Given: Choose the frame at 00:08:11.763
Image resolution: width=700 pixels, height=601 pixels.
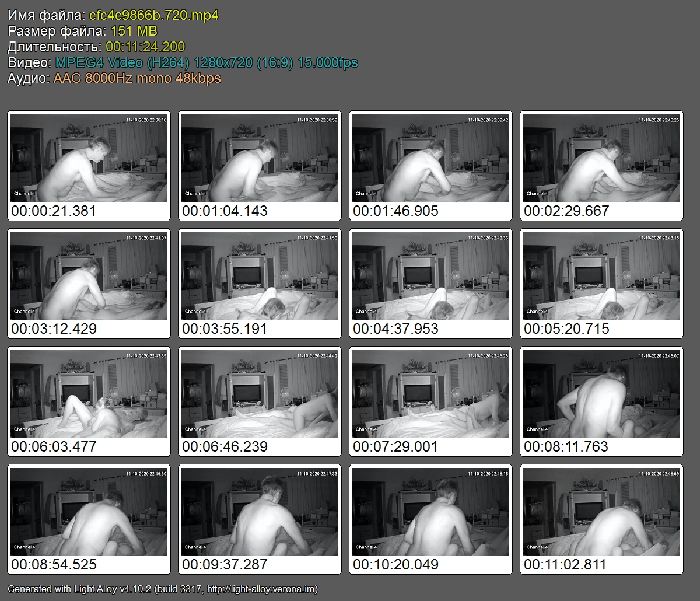Looking at the screenshot, I should click(601, 394).
